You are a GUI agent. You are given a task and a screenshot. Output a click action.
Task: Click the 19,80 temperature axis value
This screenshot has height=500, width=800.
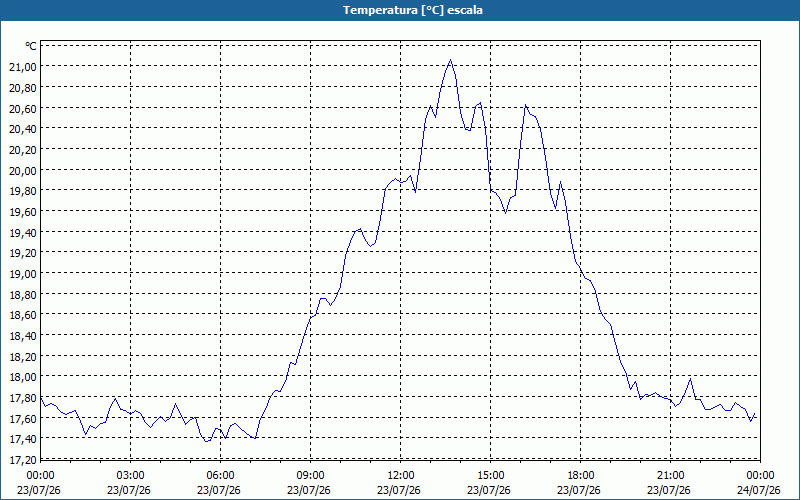pos(23,191)
